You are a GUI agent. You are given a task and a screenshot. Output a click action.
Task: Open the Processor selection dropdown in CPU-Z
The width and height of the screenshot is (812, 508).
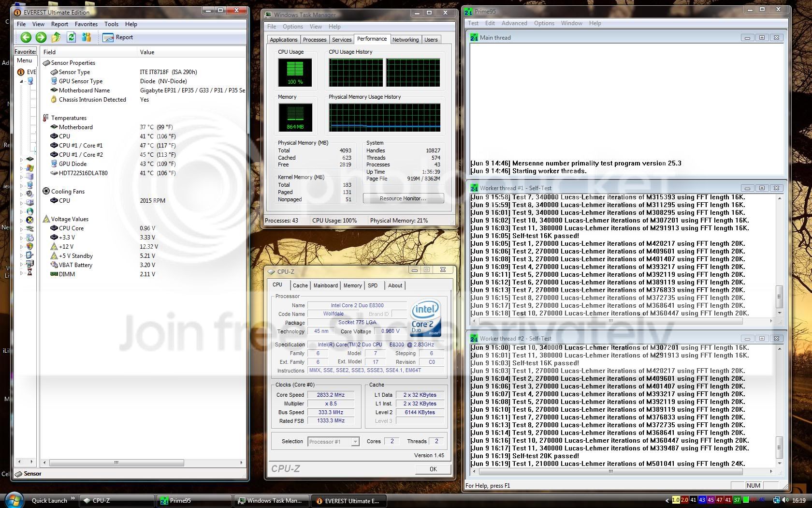click(355, 441)
